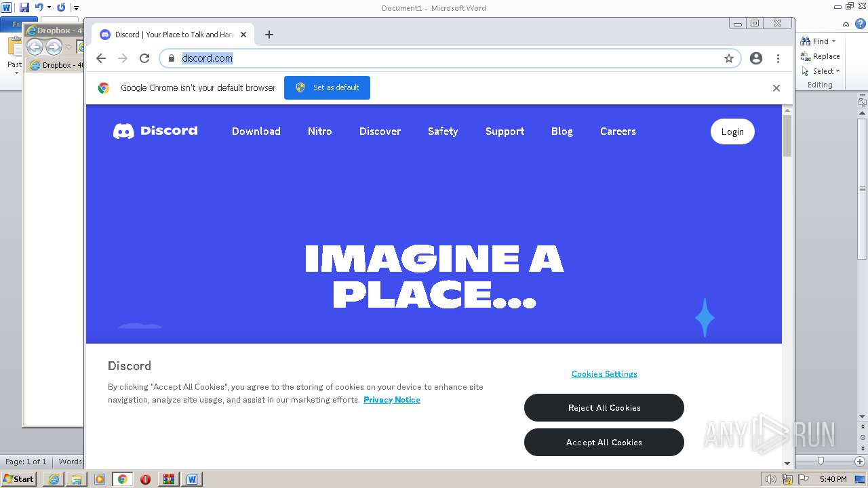
Task: Launch Internet Explorer from the taskbar
Action: [54, 479]
